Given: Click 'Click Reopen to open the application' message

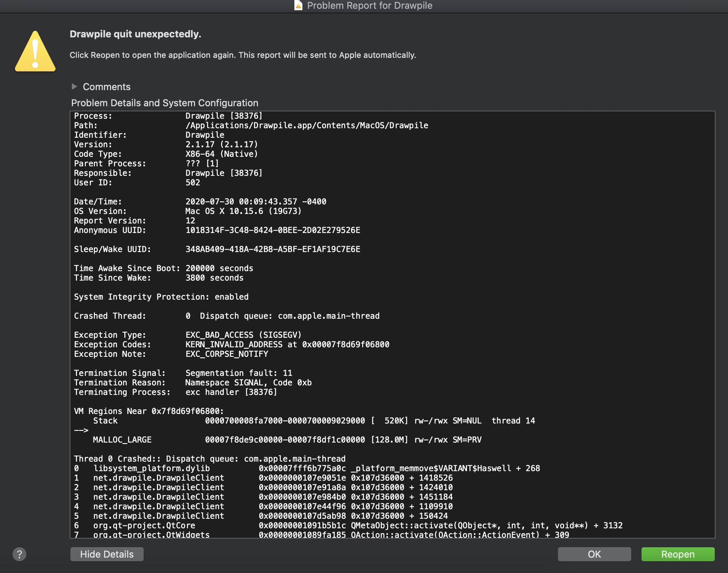Looking at the screenshot, I should click(243, 55).
